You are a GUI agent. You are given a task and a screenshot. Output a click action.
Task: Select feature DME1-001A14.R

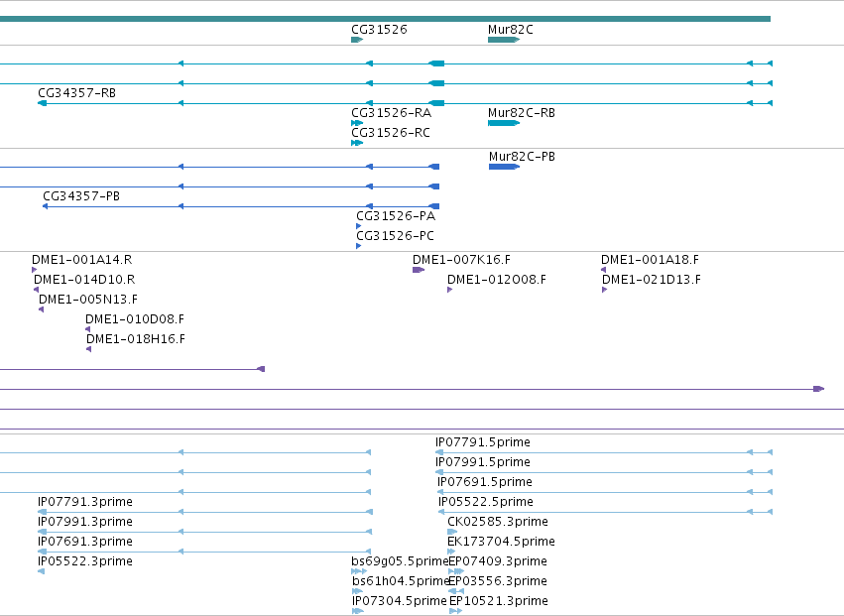tap(81, 260)
